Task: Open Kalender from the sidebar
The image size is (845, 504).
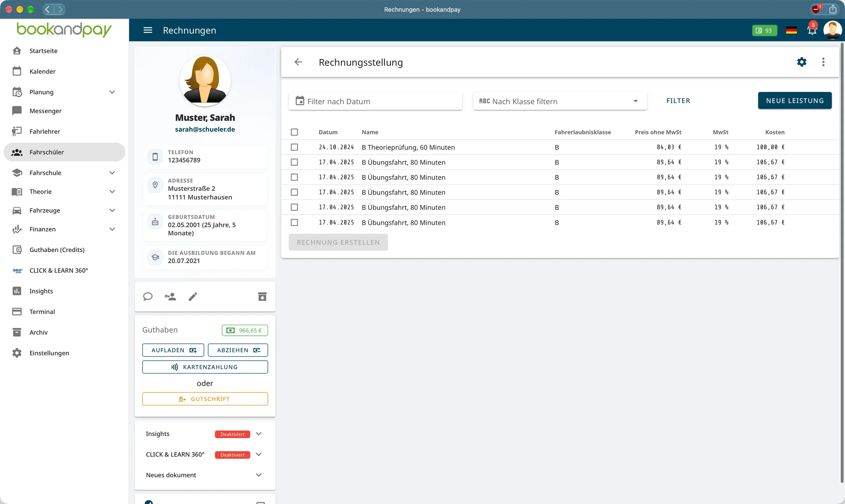Action: [x=64, y=71]
